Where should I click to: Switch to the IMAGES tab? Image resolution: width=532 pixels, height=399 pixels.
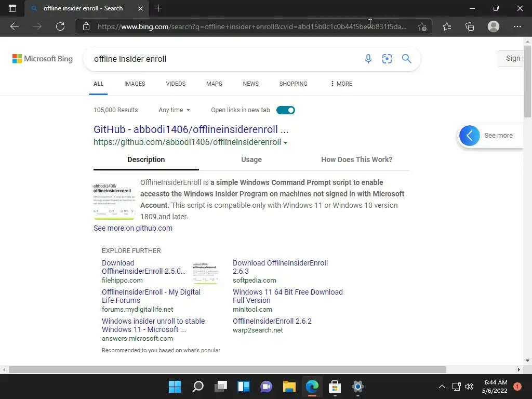[135, 84]
